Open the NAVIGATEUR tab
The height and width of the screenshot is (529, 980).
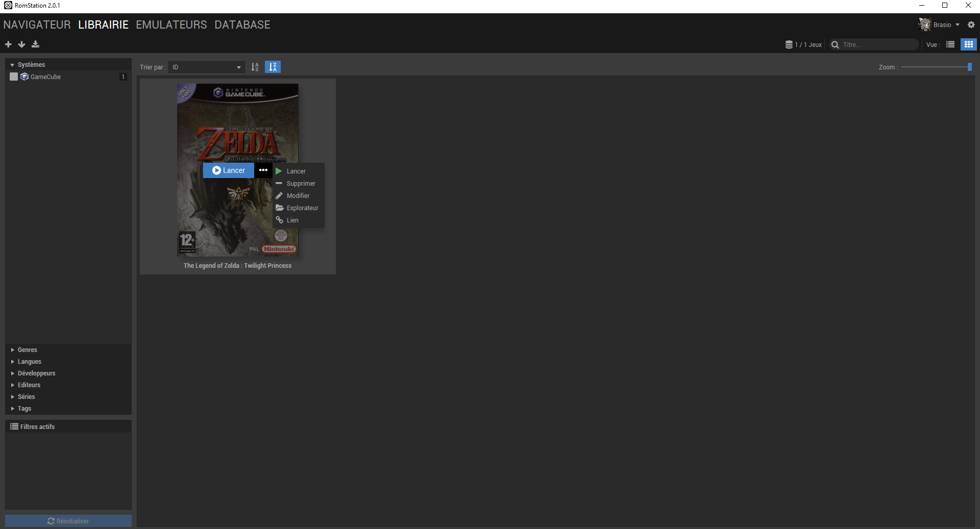click(37, 24)
